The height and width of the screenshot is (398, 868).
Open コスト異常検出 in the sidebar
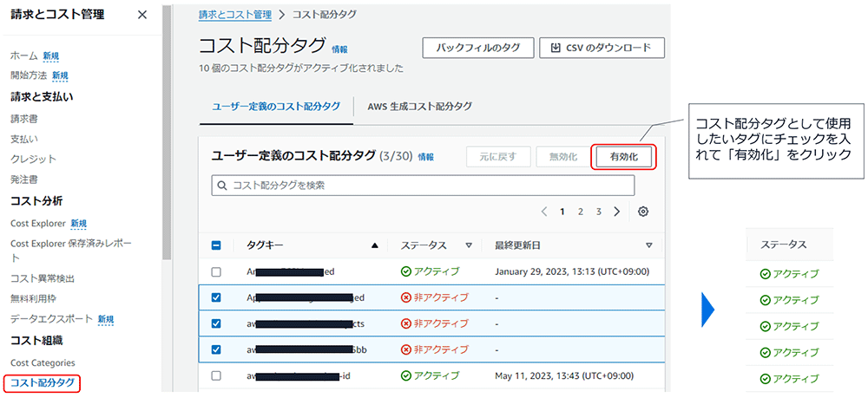click(x=42, y=278)
